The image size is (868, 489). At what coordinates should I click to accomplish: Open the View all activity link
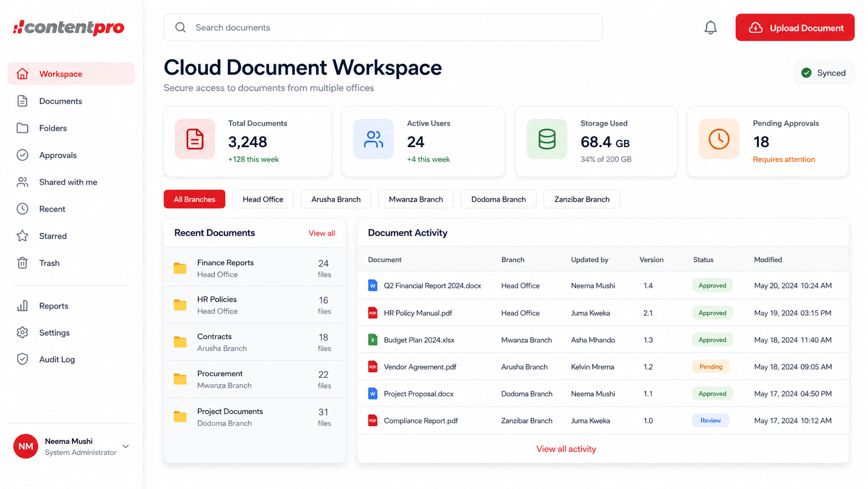(x=566, y=449)
